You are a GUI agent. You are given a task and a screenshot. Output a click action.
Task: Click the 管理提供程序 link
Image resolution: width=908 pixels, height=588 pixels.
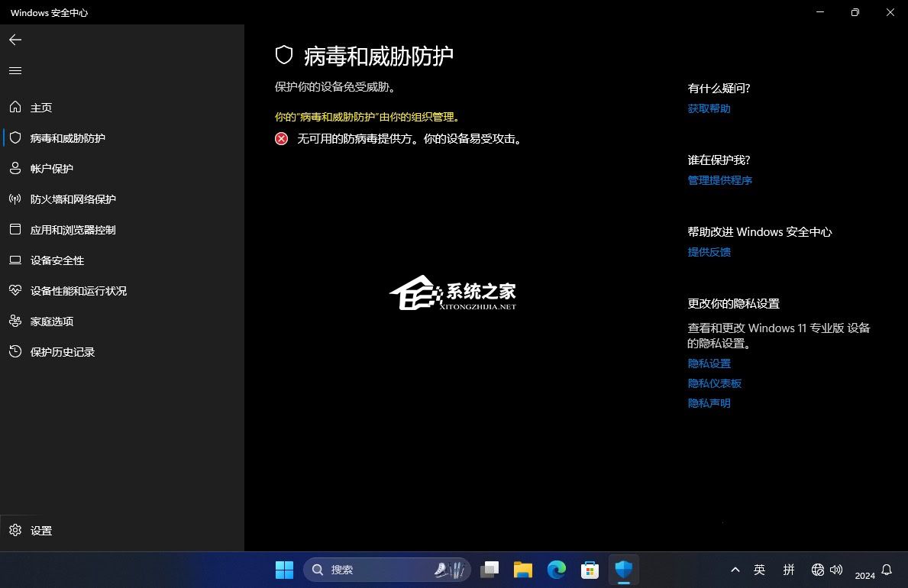[x=720, y=180]
